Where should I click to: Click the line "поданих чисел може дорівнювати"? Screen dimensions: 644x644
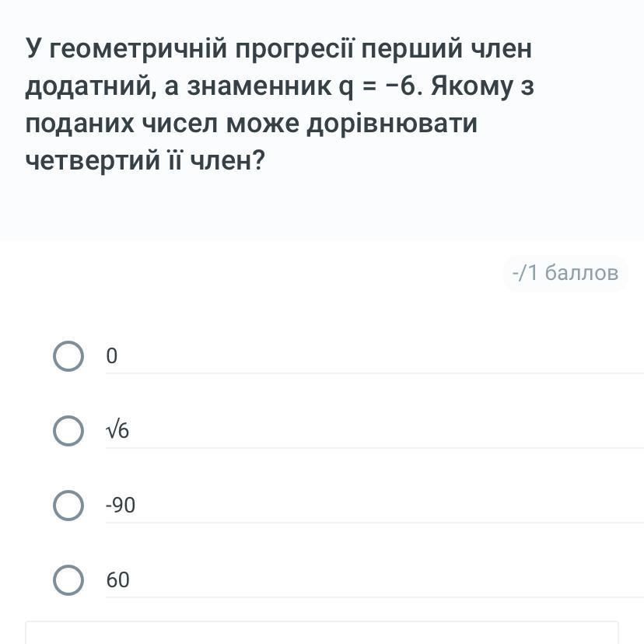pos(250,124)
